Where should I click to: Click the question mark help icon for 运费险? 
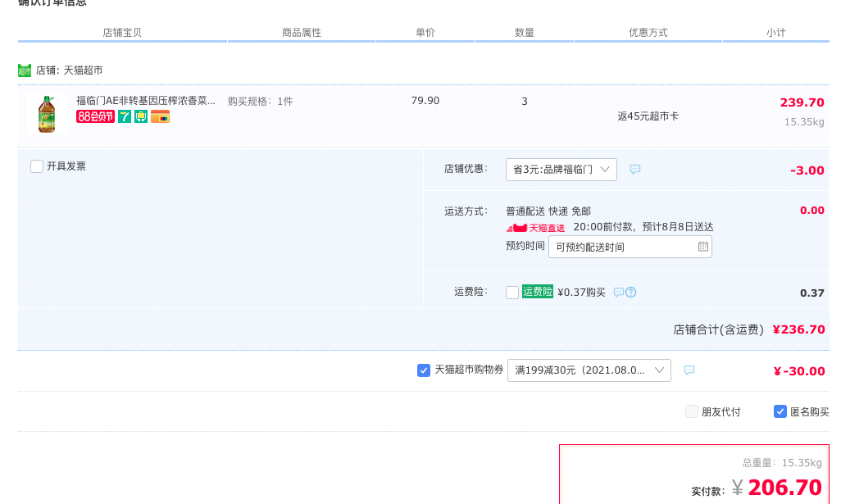[x=631, y=293]
